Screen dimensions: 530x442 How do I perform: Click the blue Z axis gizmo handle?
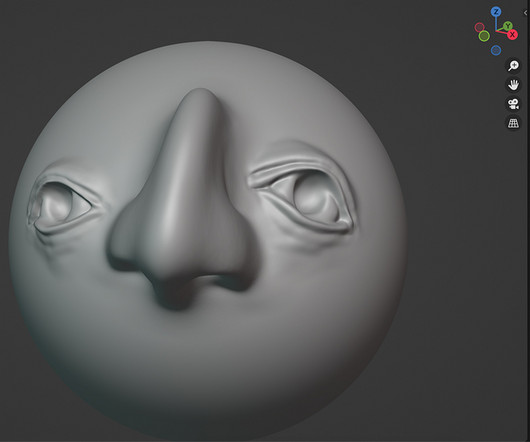[496, 12]
